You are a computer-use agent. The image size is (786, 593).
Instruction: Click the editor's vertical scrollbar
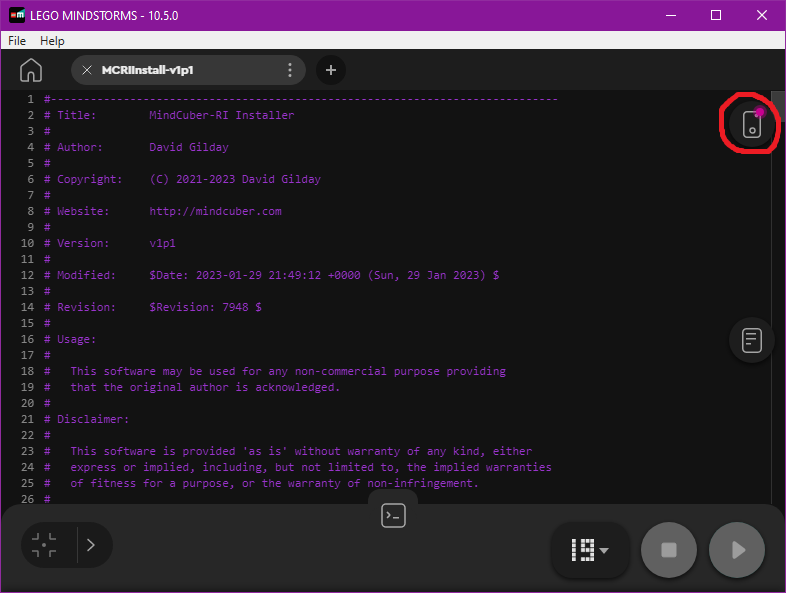pyautogui.click(x=779, y=300)
